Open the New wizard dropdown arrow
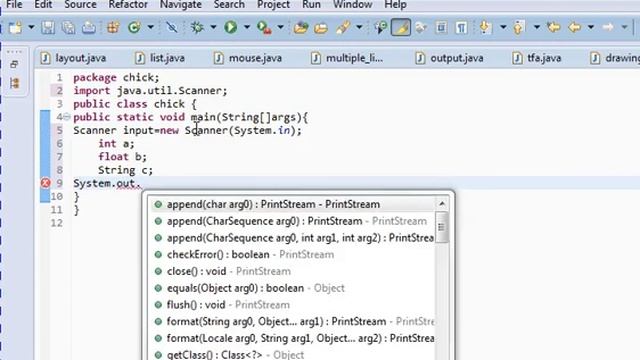This screenshot has width=640, height=360. (31, 27)
